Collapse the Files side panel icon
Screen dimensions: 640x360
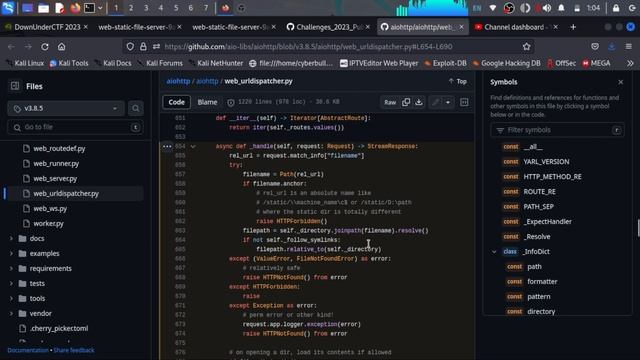(x=15, y=86)
